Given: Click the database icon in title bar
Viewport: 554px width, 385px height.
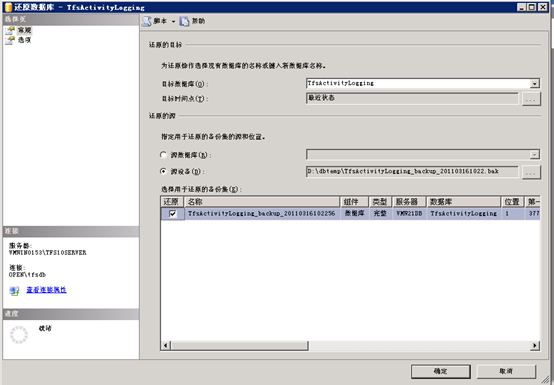Looking at the screenshot, I should [x=8, y=7].
